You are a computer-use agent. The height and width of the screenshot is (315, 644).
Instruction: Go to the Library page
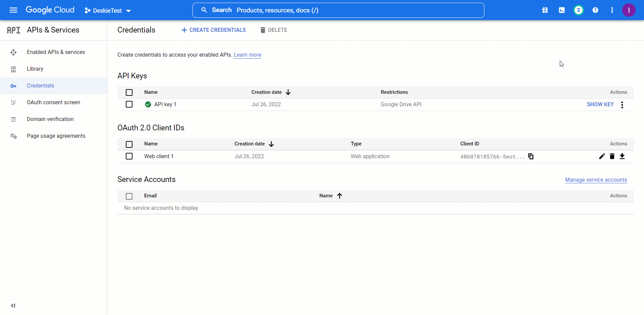[35, 69]
